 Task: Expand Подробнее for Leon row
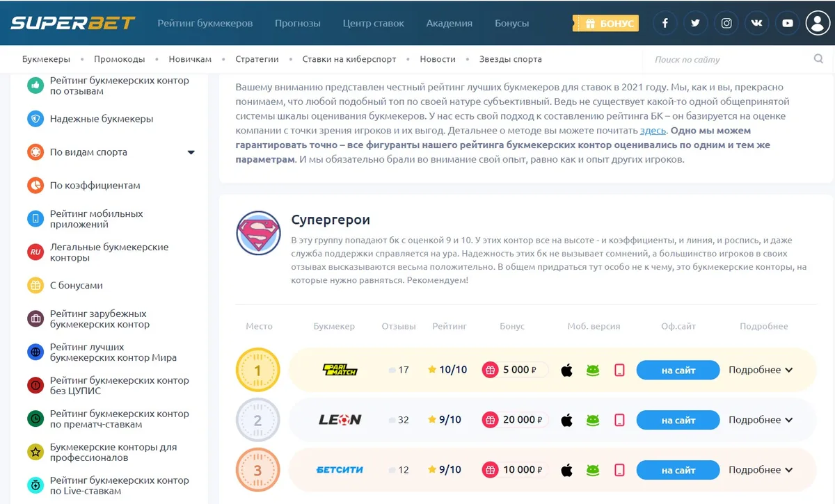(761, 420)
